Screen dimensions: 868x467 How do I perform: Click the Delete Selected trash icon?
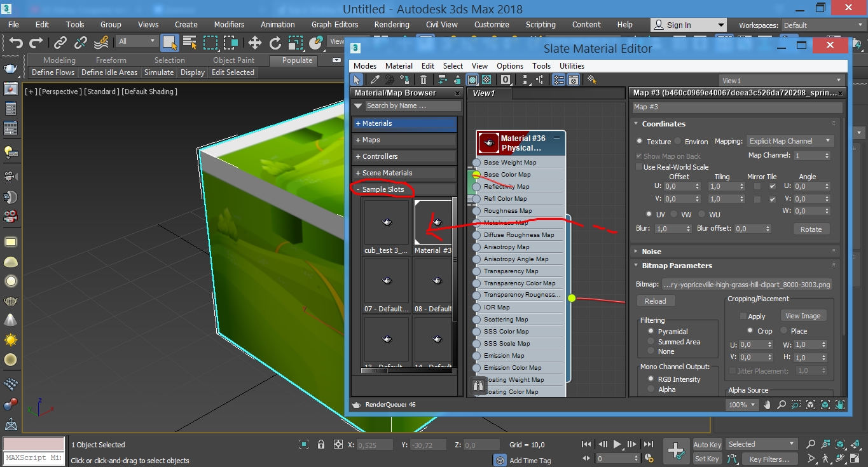click(424, 80)
